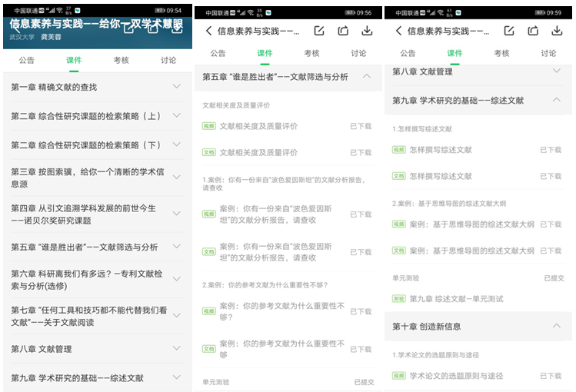The width and height of the screenshot is (576, 392).
Task: Open quiz icon for 第九章 综述文献-单元测试
Action: point(398,299)
